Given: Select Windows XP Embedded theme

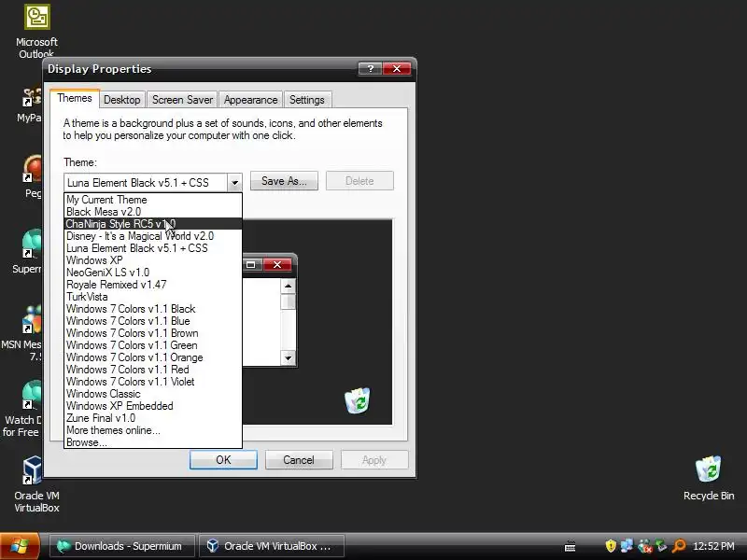Looking at the screenshot, I should [x=153, y=406].
